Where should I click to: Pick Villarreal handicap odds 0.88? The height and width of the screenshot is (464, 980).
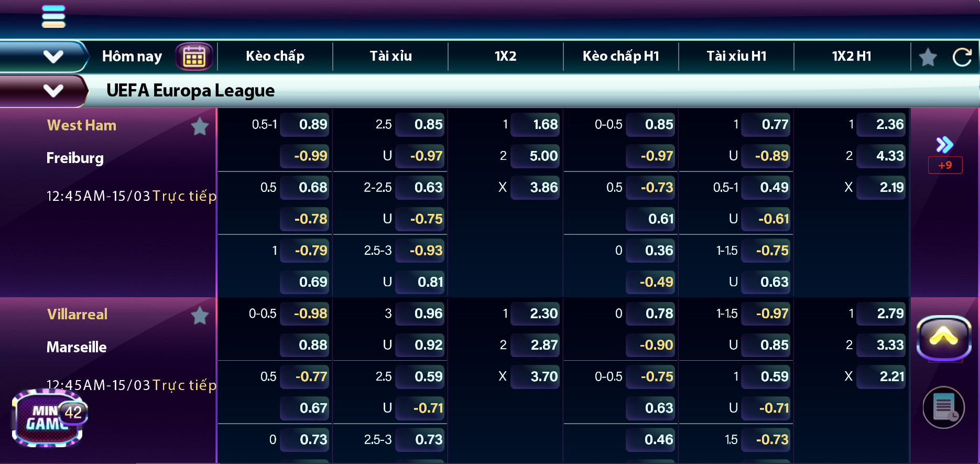304,345
